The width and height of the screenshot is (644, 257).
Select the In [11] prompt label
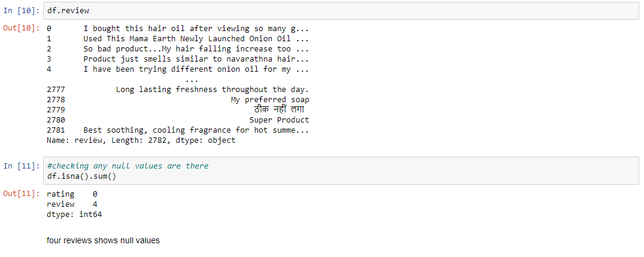(x=22, y=166)
